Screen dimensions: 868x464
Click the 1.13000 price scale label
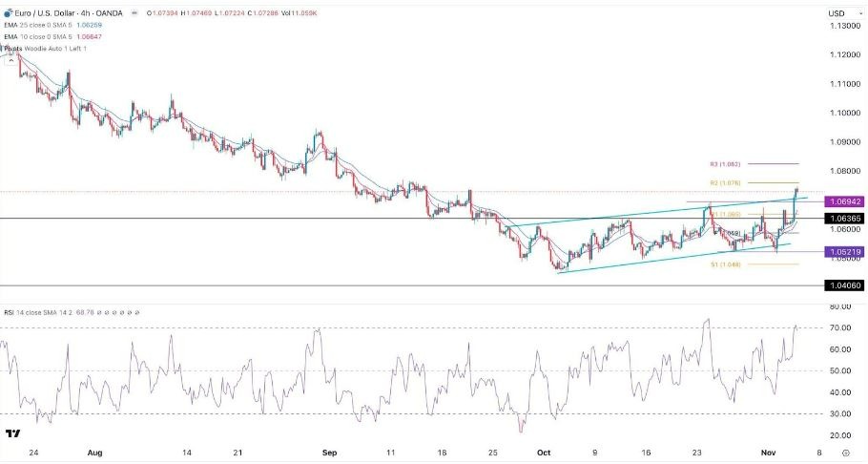coord(844,26)
